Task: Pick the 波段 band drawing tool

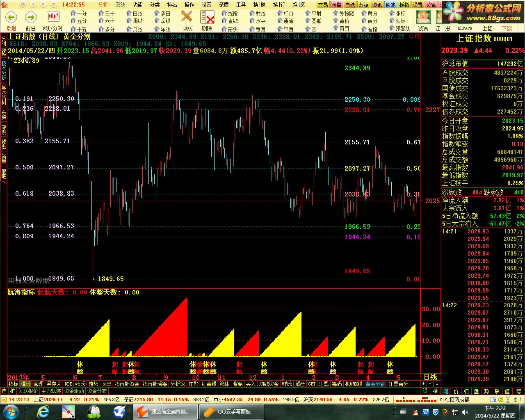Action: tap(369, 29)
